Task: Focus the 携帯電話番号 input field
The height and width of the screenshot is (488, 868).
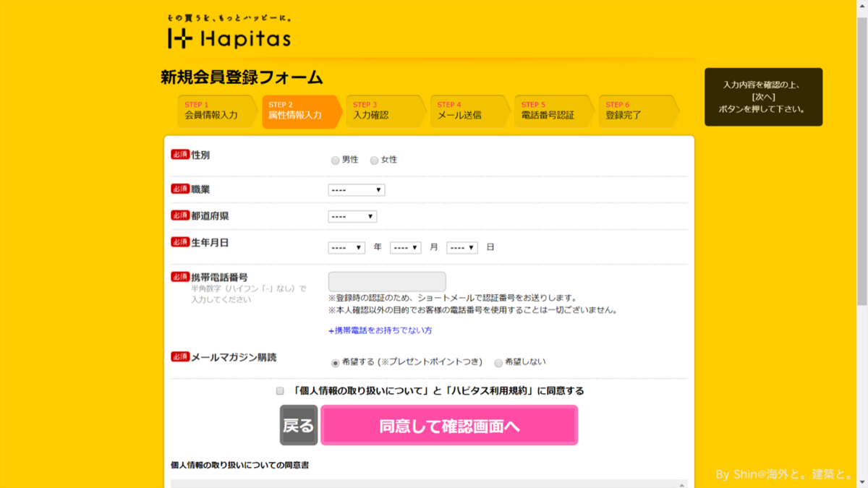Action: pyautogui.click(x=387, y=282)
